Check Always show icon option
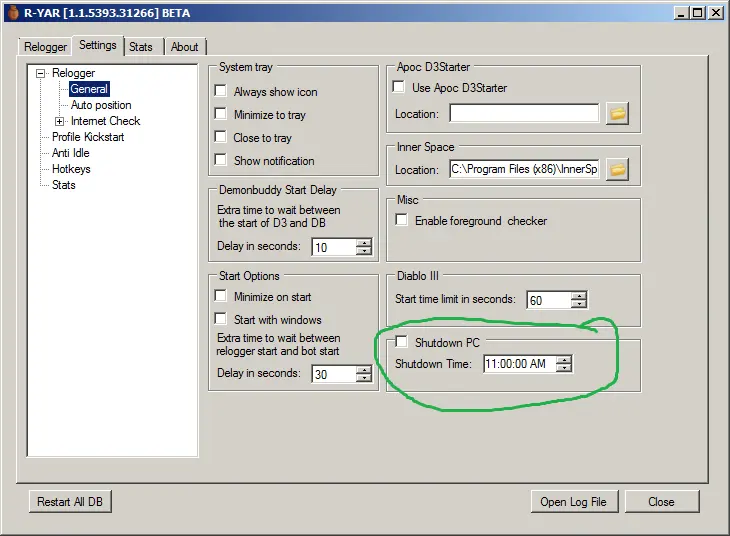This screenshot has width=730, height=536. [x=221, y=92]
